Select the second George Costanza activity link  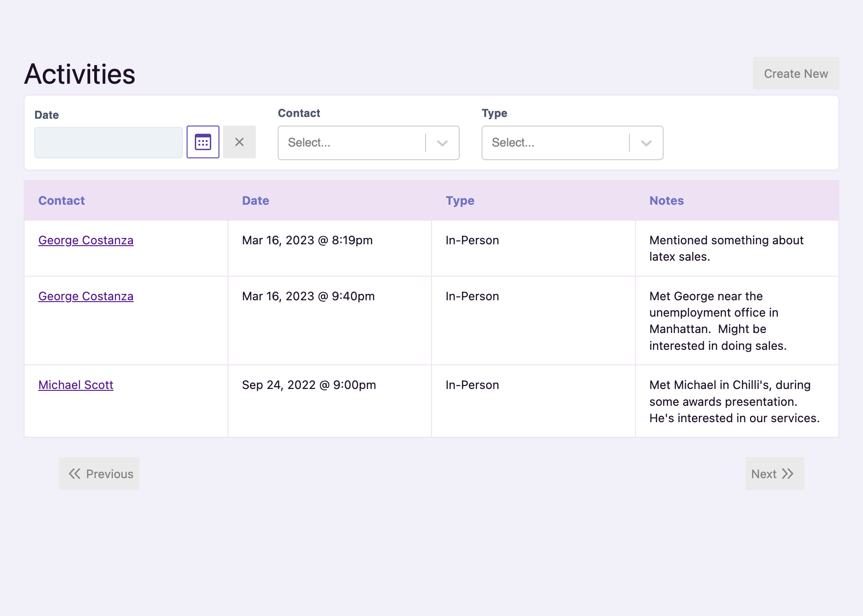(x=86, y=296)
